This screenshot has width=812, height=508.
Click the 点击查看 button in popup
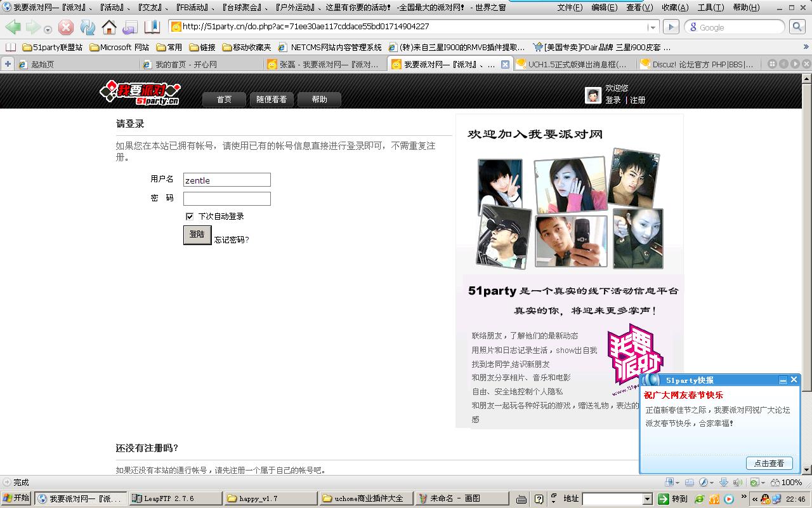coord(769,463)
